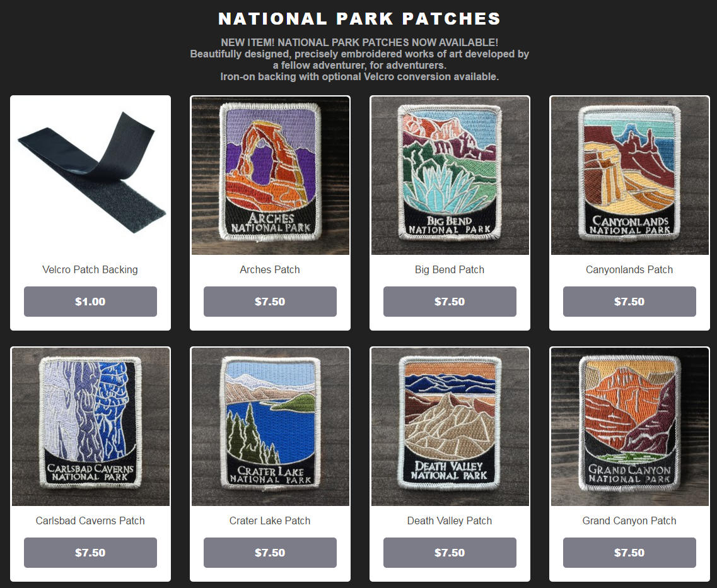Select the Grand Canyon patch image
Viewport: 717px width, 588px height.
(x=630, y=427)
